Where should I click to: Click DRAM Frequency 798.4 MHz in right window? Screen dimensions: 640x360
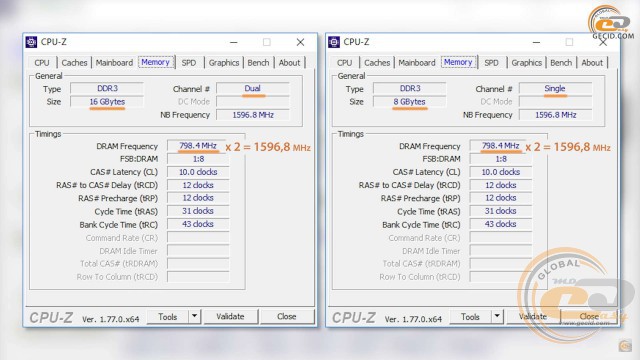coord(500,146)
